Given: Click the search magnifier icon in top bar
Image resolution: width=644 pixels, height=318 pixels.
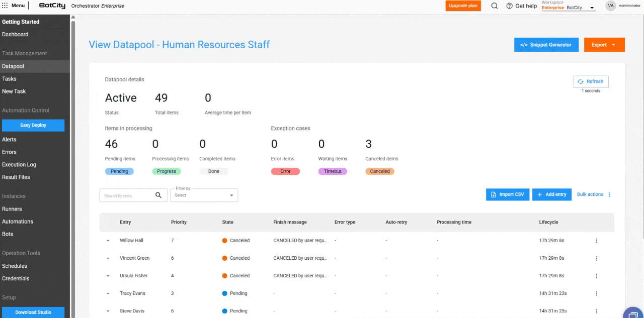Looking at the screenshot, I should (494, 6).
